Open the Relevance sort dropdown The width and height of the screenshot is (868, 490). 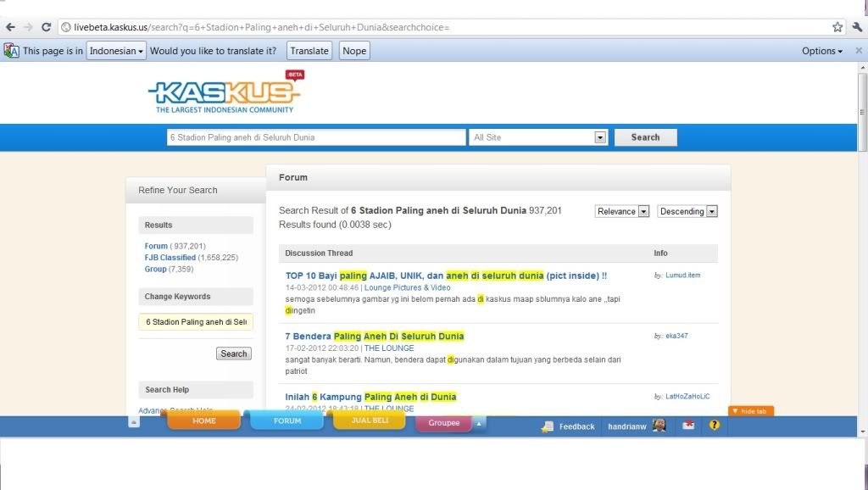pyautogui.click(x=621, y=211)
